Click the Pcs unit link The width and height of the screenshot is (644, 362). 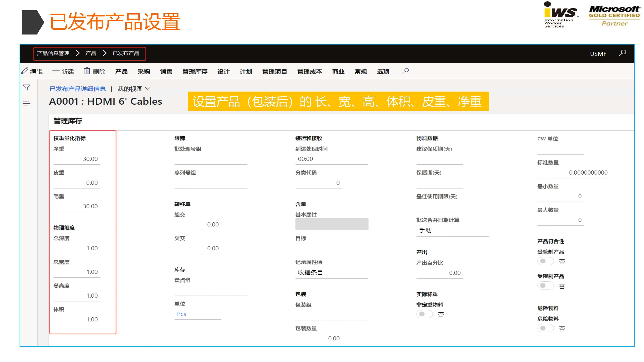click(x=181, y=314)
